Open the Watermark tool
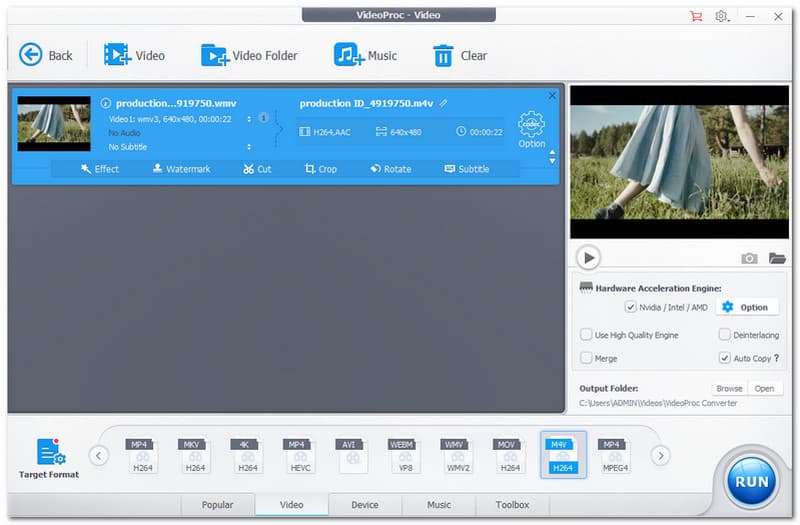Viewport: 800px width, 525px height. pyautogui.click(x=181, y=169)
